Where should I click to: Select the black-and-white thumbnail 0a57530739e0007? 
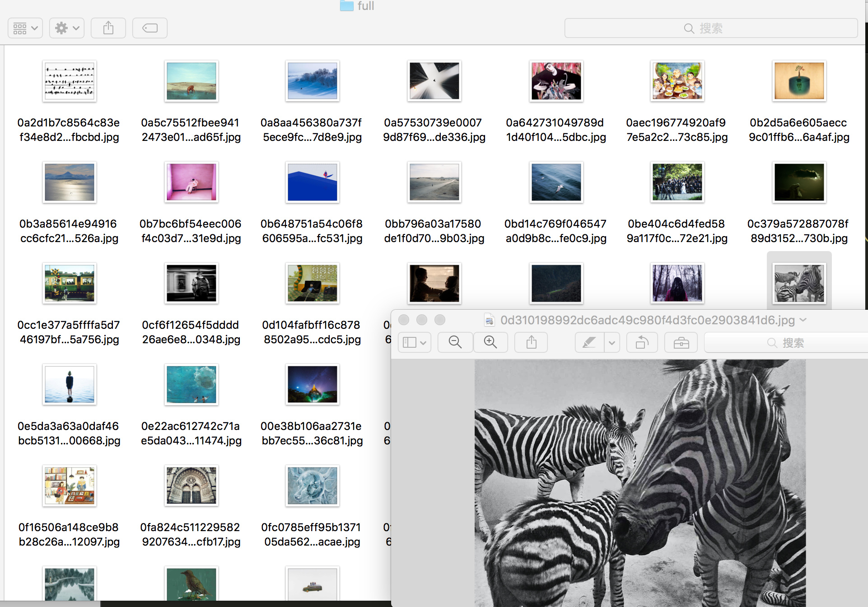(x=434, y=81)
